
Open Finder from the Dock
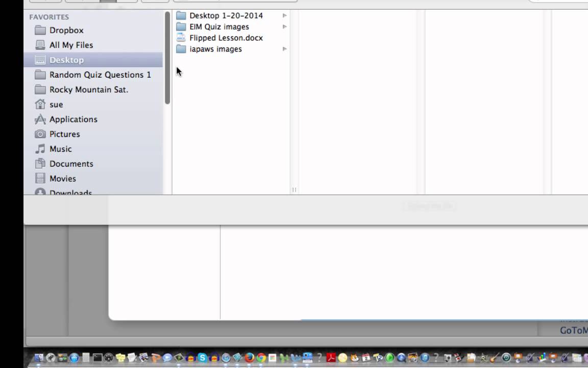tap(39, 357)
